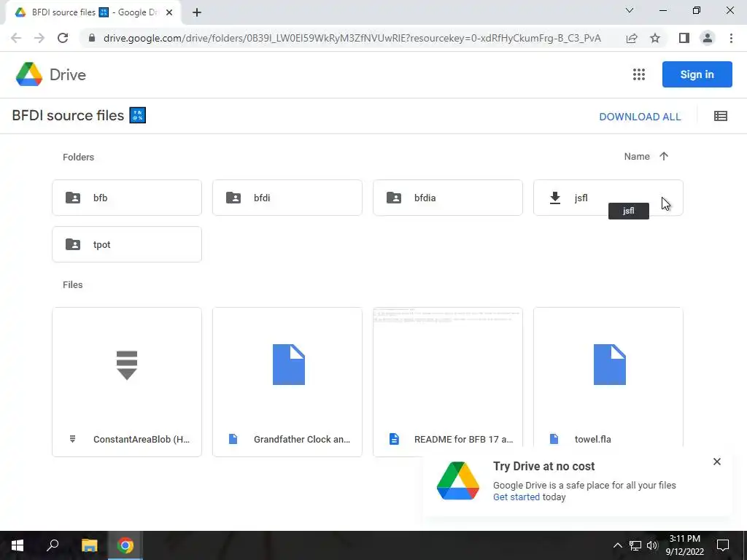Dismiss the Try Drive at no cost banner
The width and height of the screenshot is (747, 560).
click(717, 462)
